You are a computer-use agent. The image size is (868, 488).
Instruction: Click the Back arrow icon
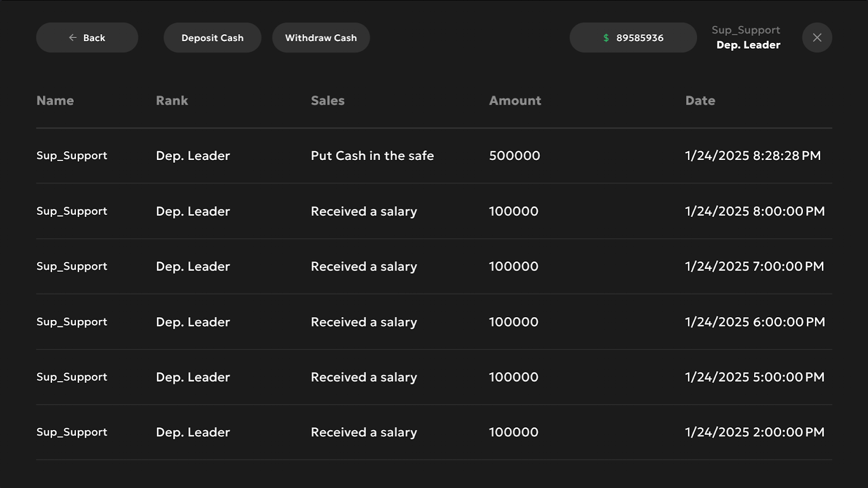(73, 37)
